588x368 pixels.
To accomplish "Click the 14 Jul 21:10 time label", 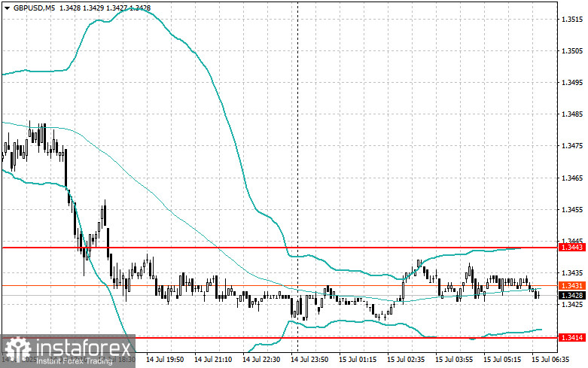I will pos(213,360).
